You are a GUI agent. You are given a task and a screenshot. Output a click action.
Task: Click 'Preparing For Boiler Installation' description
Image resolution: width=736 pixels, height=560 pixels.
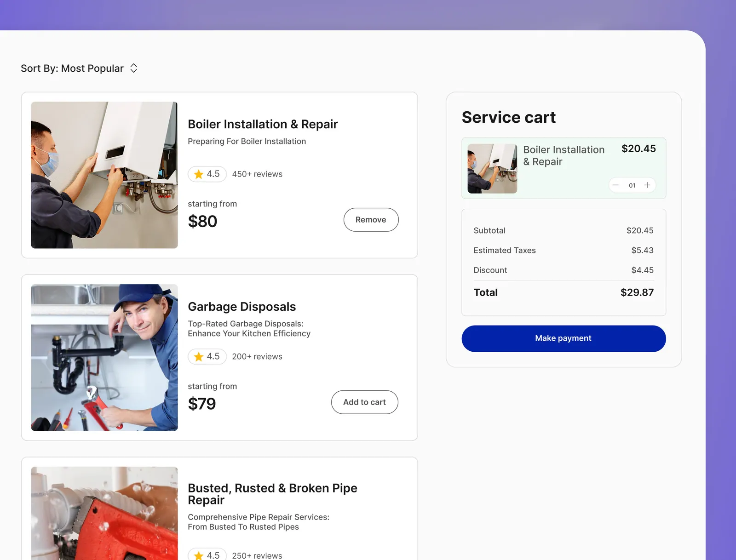[247, 141]
